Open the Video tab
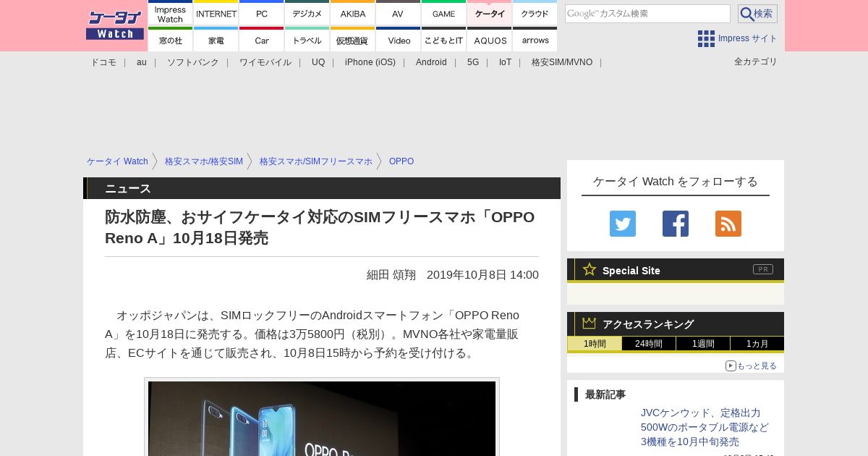 (399, 40)
